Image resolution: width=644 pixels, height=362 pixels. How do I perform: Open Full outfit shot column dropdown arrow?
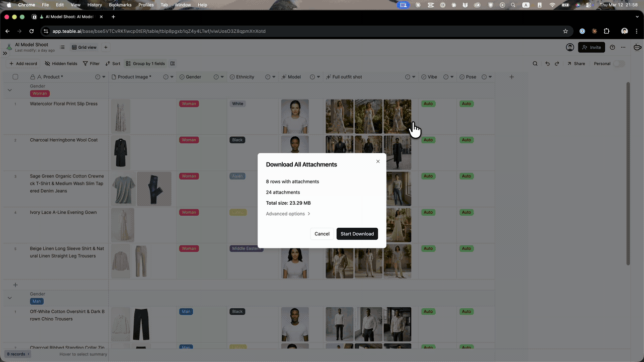(414, 77)
